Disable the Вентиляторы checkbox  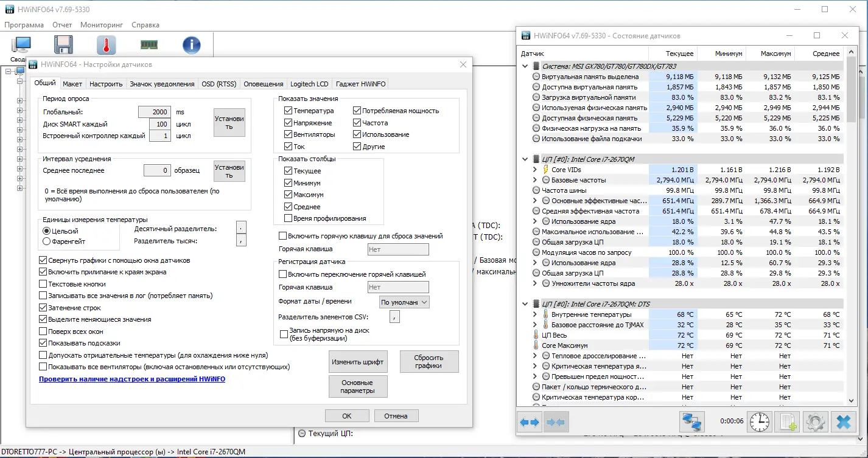[288, 134]
